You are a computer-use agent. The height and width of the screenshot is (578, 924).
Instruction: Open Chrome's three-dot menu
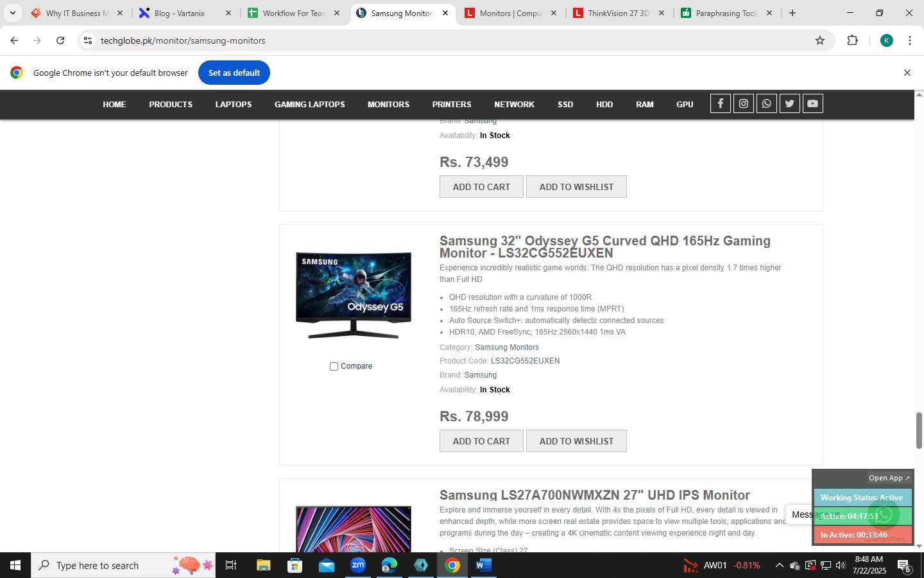coord(909,40)
